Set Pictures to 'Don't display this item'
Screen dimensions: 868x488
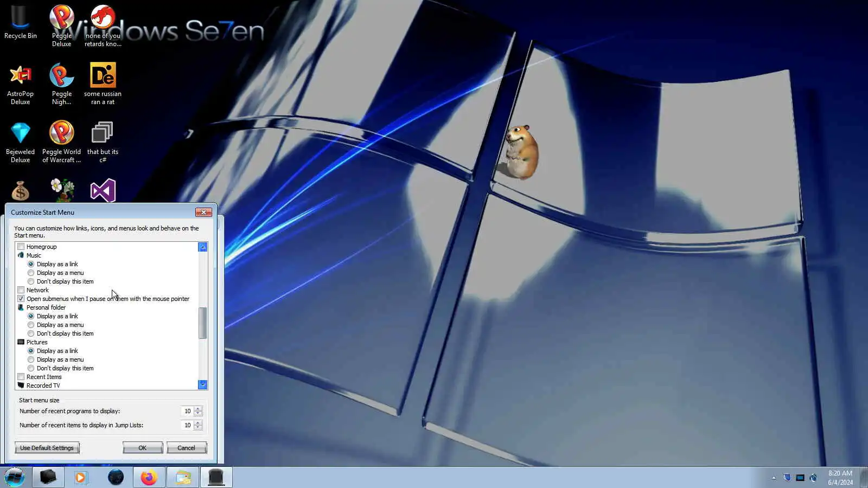pos(31,368)
